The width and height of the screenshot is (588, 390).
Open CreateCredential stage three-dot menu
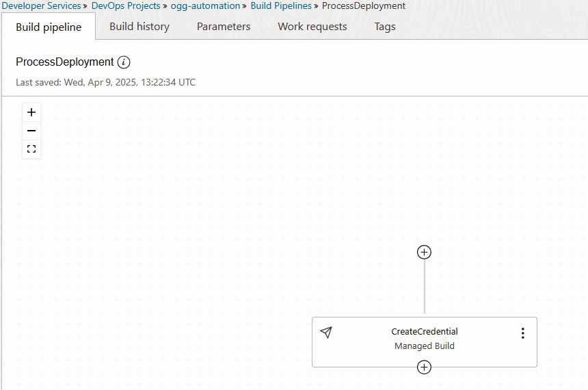(523, 333)
